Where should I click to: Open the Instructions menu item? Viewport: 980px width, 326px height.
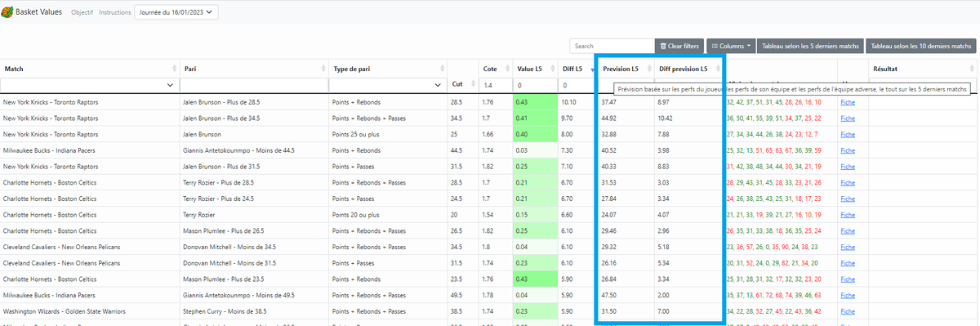[114, 13]
